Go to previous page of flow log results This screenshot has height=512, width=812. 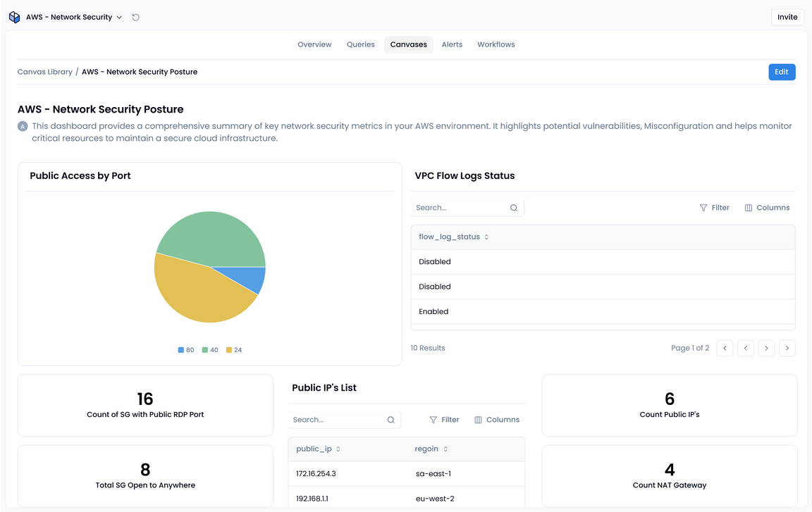coord(745,348)
